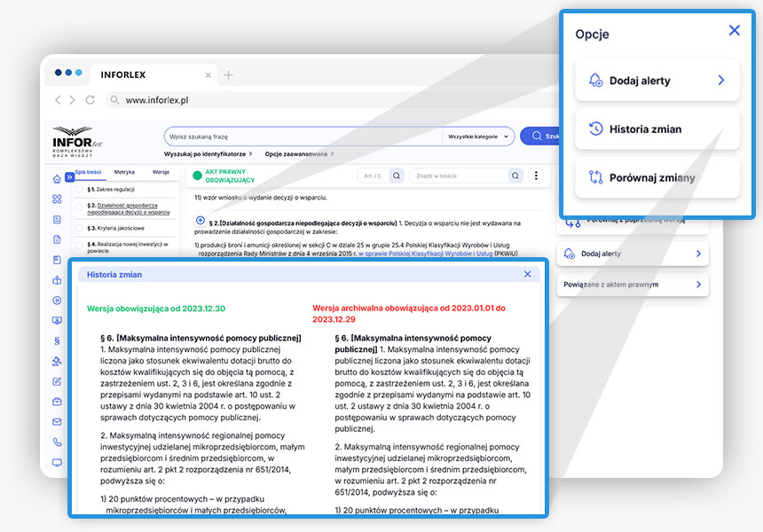Open the Wszystkie kategorie dropdown
763x532 pixels.
pos(478,137)
